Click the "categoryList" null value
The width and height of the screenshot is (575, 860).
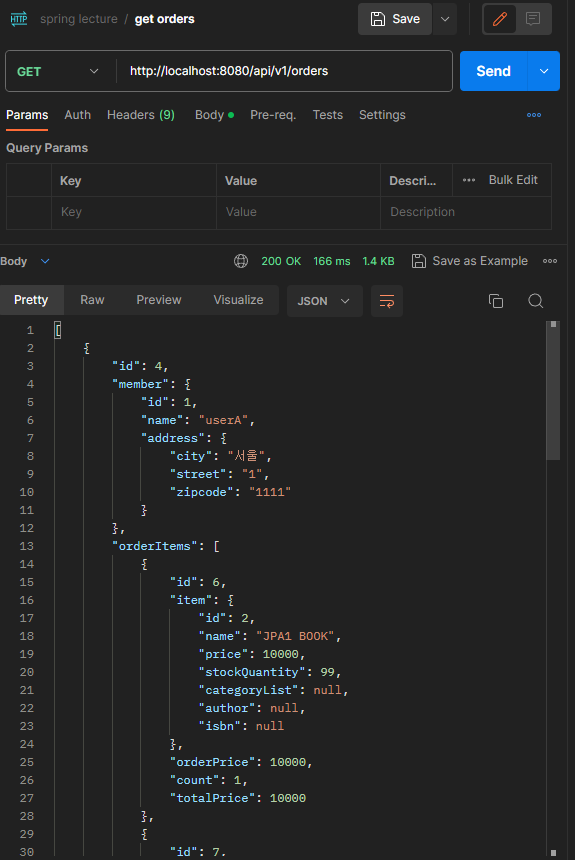click(328, 690)
